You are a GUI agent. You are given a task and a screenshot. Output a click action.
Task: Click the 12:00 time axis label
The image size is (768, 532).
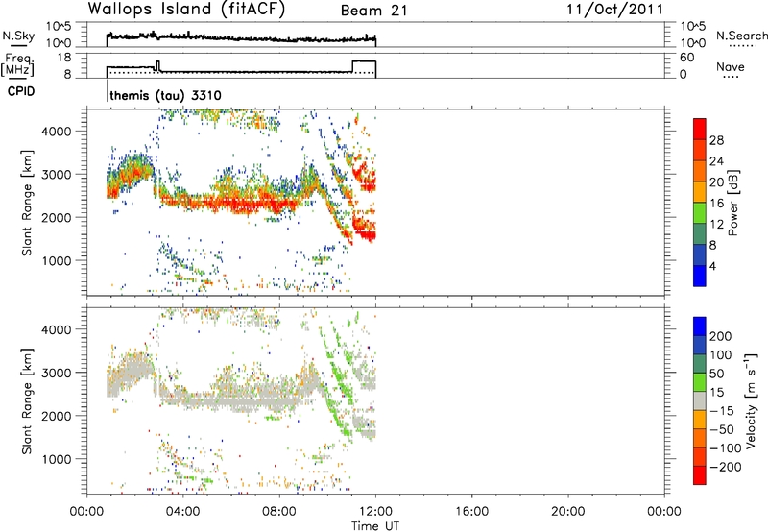[x=375, y=512]
